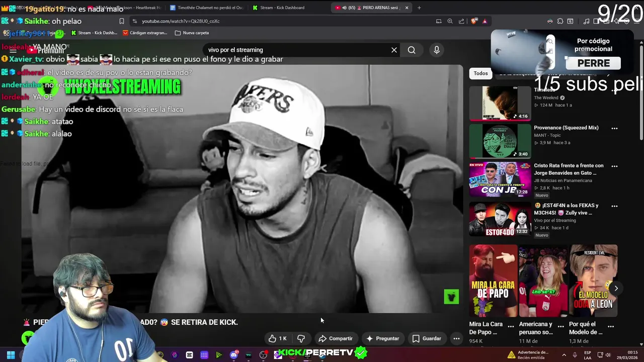Viewport: 644px width, 362px height.
Task: Open the media control music note icon
Action: (586, 21)
